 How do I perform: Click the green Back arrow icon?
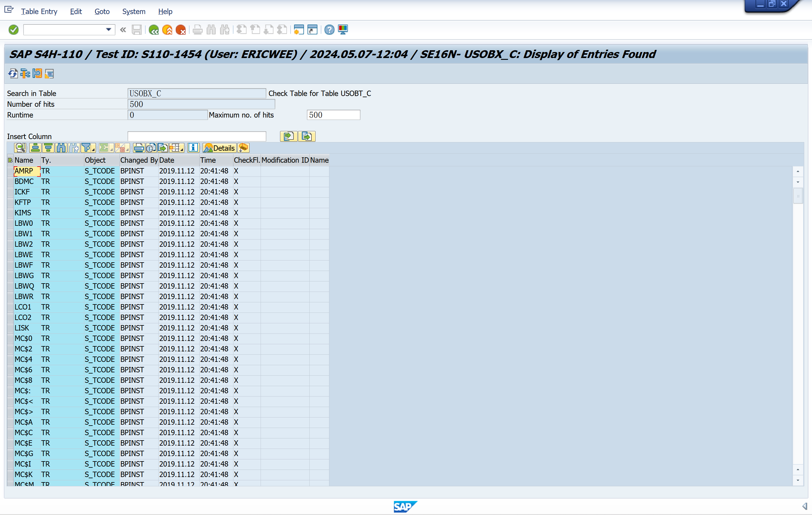(154, 30)
